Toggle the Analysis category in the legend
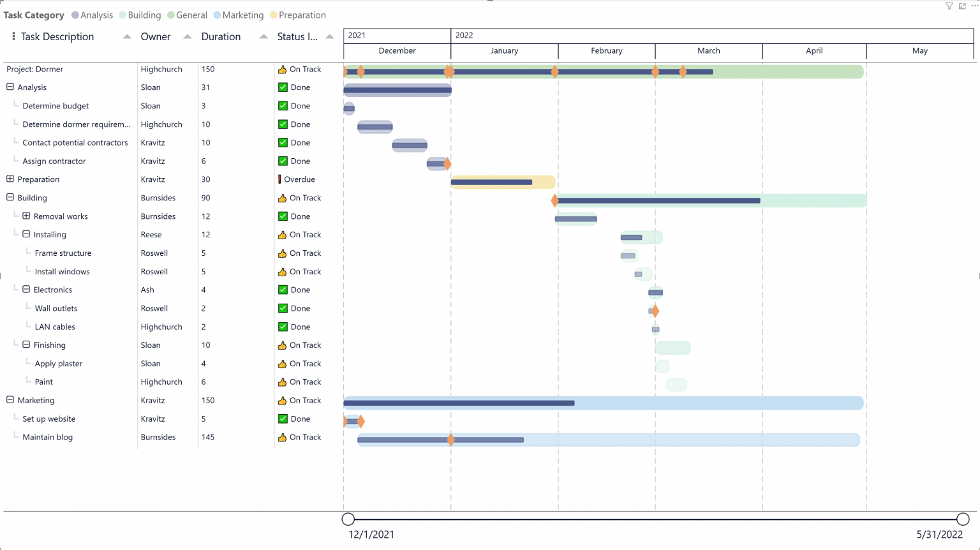Screen dimensions: 980x550 92,15
